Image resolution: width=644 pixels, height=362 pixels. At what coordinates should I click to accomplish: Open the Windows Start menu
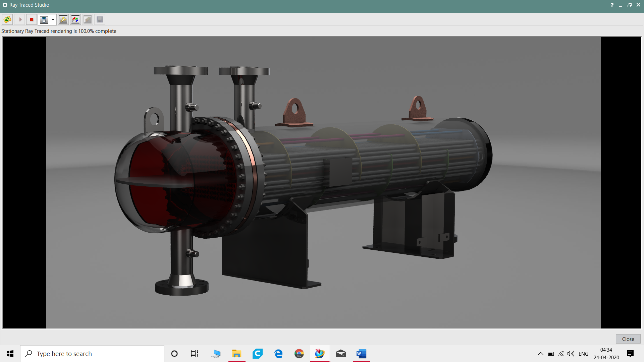10,354
